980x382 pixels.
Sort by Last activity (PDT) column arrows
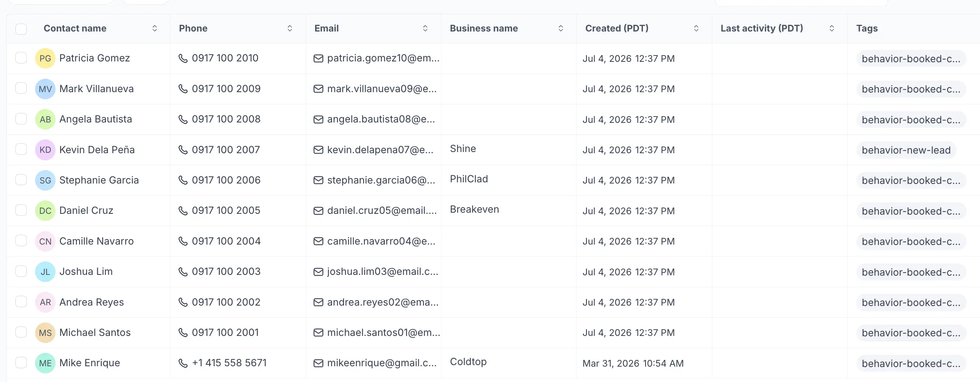click(832, 28)
